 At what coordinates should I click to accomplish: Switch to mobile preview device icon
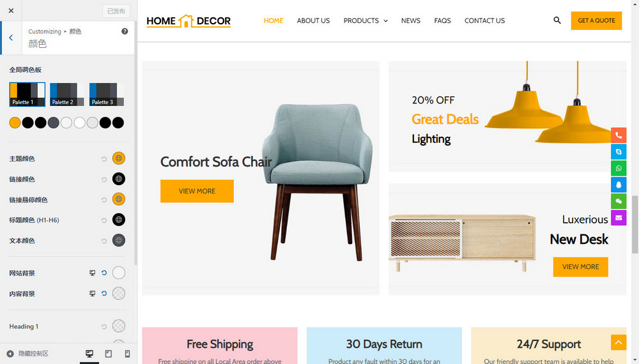pyautogui.click(x=127, y=353)
